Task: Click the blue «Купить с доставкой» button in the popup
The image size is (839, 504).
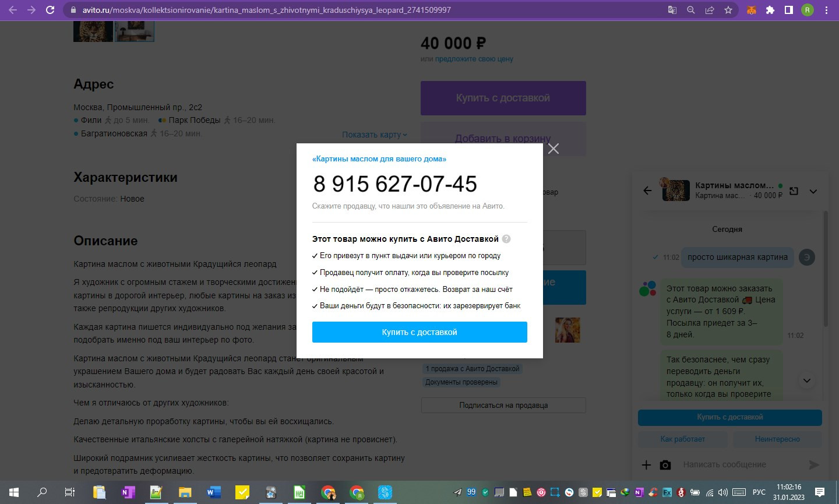Action: coord(419,332)
